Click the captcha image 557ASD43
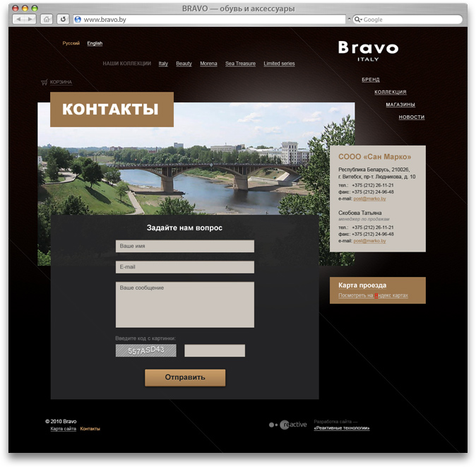 146,350
